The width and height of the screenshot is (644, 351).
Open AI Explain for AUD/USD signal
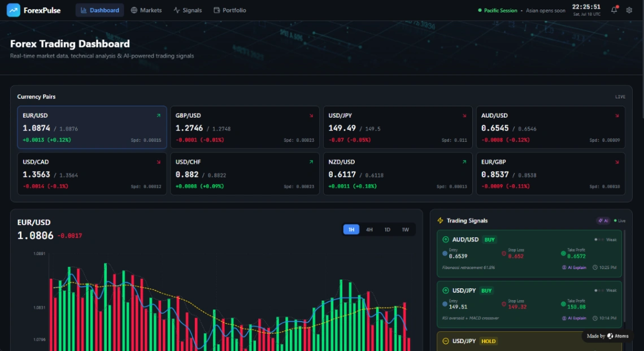574,267
